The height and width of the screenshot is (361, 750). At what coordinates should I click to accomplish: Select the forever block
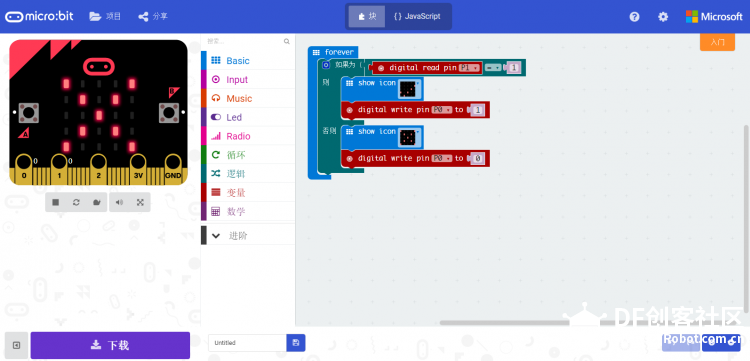339,52
